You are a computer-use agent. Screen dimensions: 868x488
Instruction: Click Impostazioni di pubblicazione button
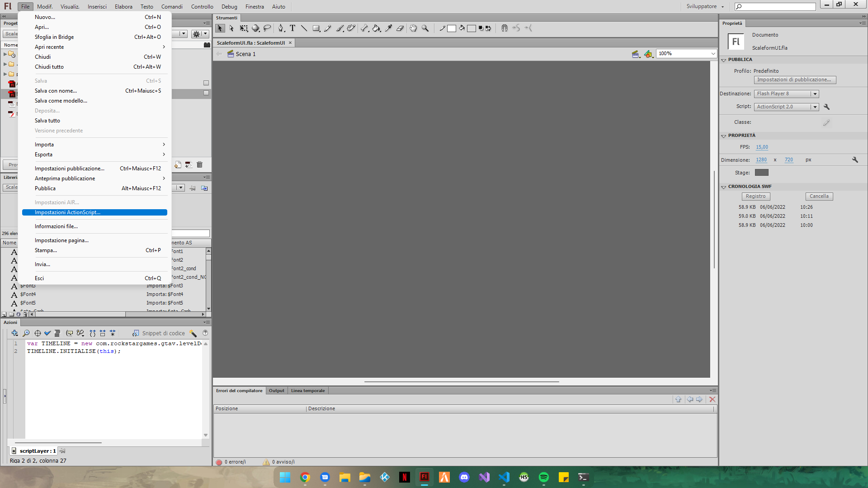click(x=794, y=80)
